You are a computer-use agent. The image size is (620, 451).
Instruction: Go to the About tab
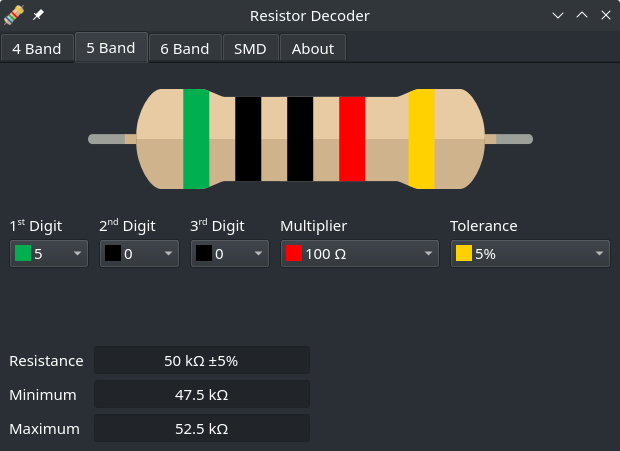pos(313,48)
